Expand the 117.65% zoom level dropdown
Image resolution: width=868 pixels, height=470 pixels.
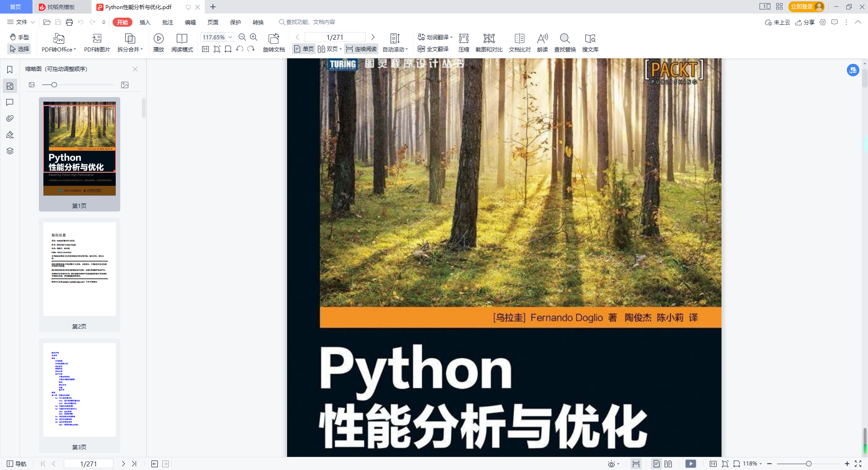pos(230,38)
